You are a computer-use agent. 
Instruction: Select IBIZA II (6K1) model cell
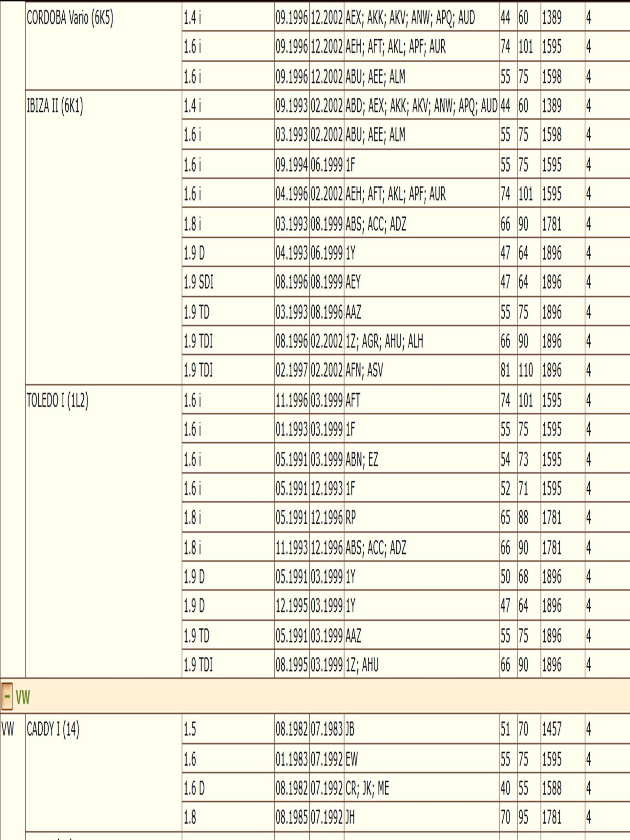55,106
